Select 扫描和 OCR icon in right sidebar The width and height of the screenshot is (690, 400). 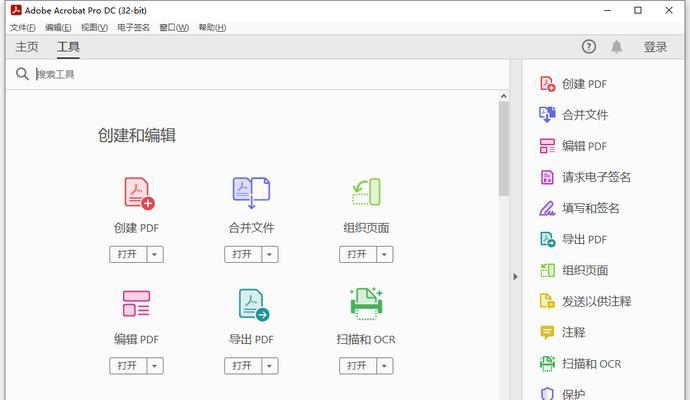click(x=547, y=363)
